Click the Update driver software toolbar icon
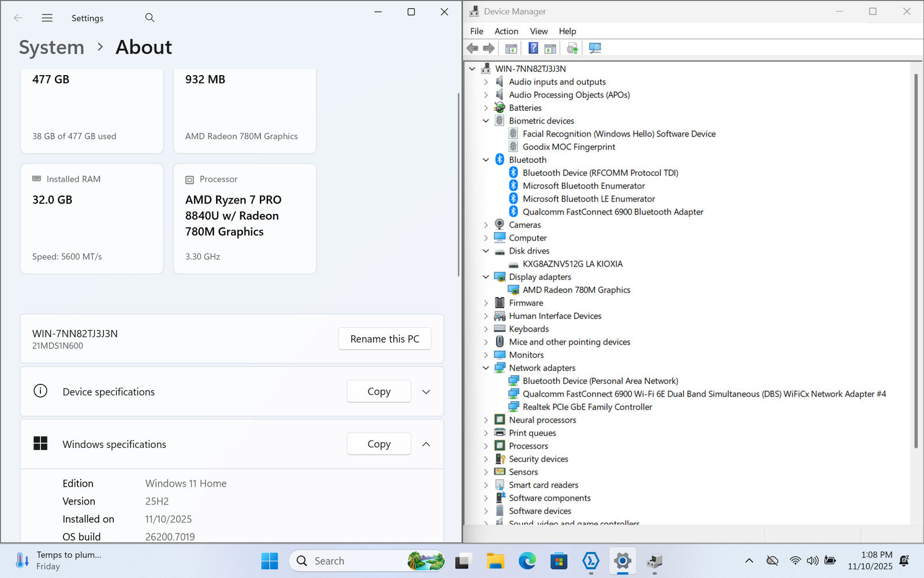924x578 pixels. (572, 49)
